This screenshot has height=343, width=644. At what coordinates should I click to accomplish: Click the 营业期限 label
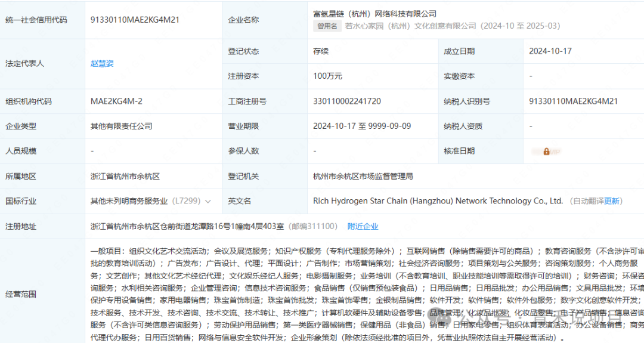(243, 126)
